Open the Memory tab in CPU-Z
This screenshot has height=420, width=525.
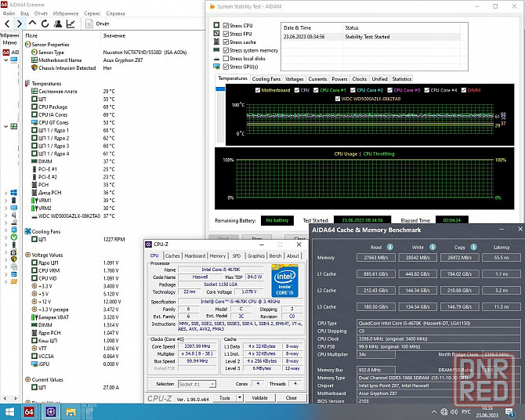pyautogui.click(x=216, y=255)
